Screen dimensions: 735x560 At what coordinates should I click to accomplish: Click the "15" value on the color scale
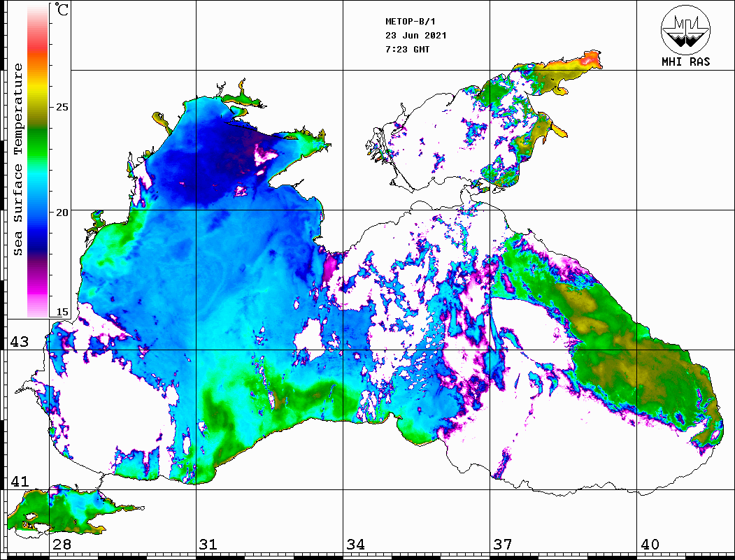(62, 312)
